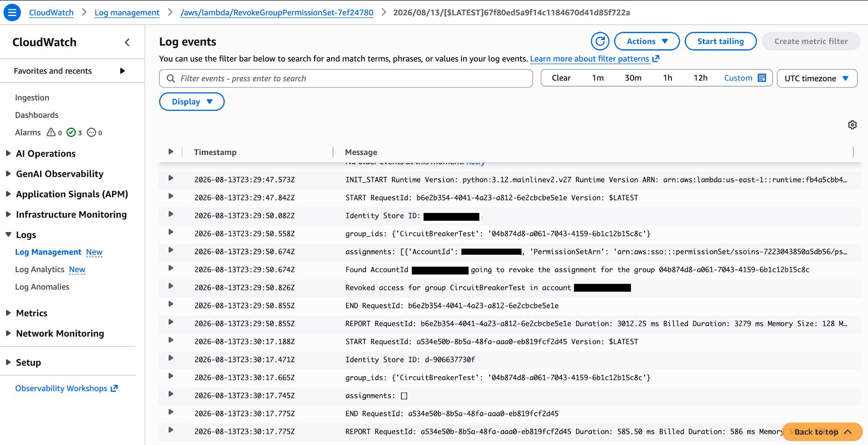Screen dimensions: 868x445
Task: Expand Infrastructure Monitoring section
Action: [8, 214]
